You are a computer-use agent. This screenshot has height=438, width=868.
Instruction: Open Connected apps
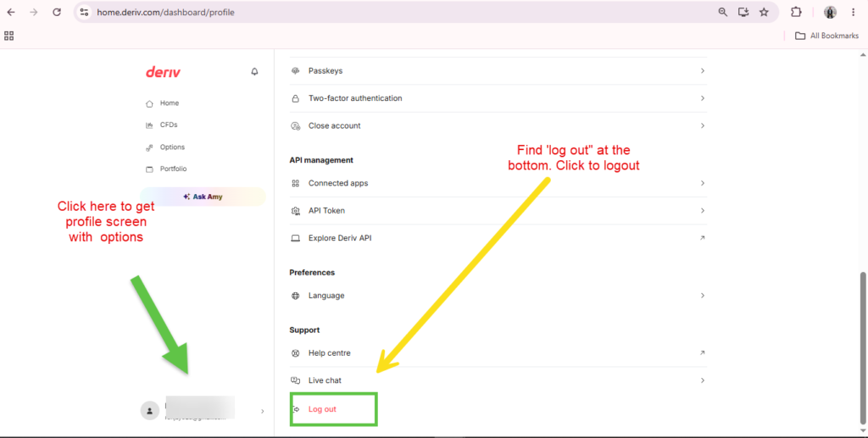click(x=498, y=183)
